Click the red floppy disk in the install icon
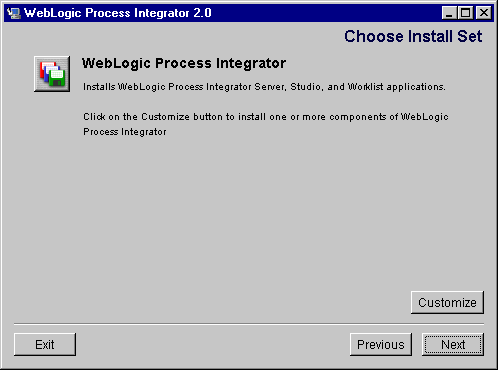 (x=45, y=68)
